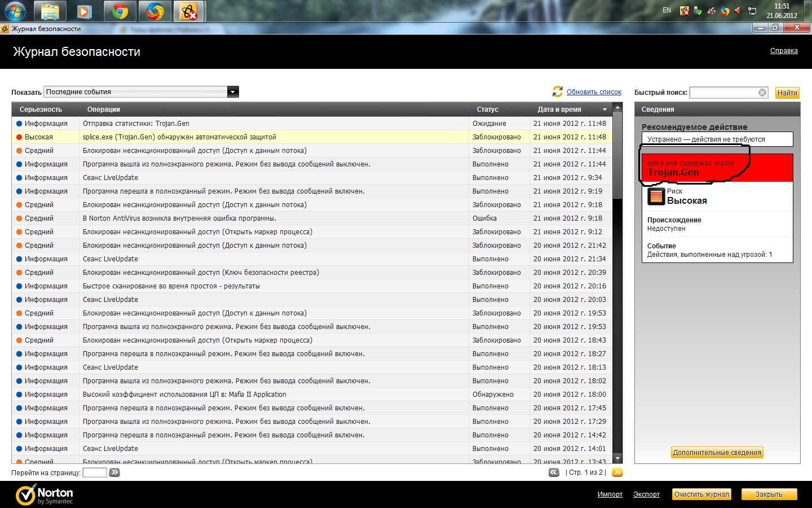812x508 pixels.
Task: Click the EN language indicator
Action: (x=667, y=10)
